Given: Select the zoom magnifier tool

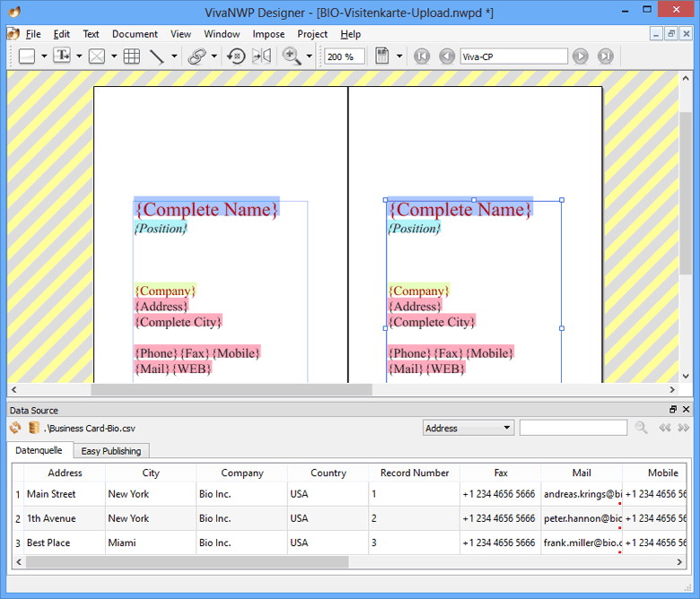Looking at the screenshot, I should tap(292, 56).
